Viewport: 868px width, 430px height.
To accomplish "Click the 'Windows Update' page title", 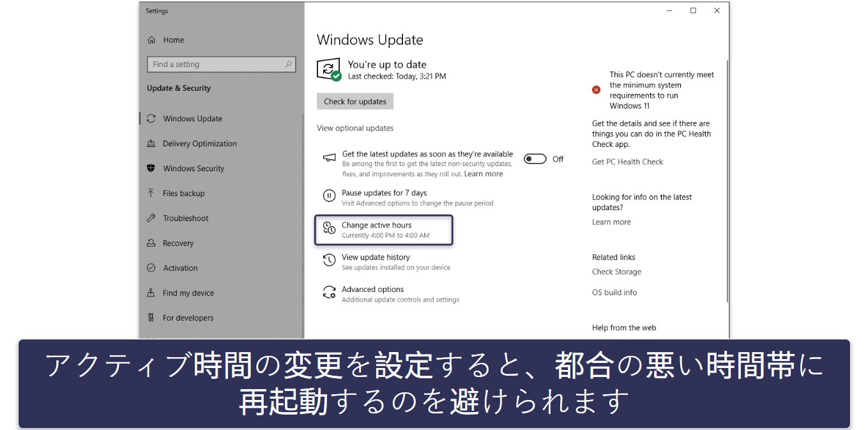I will click(x=370, y=40).
